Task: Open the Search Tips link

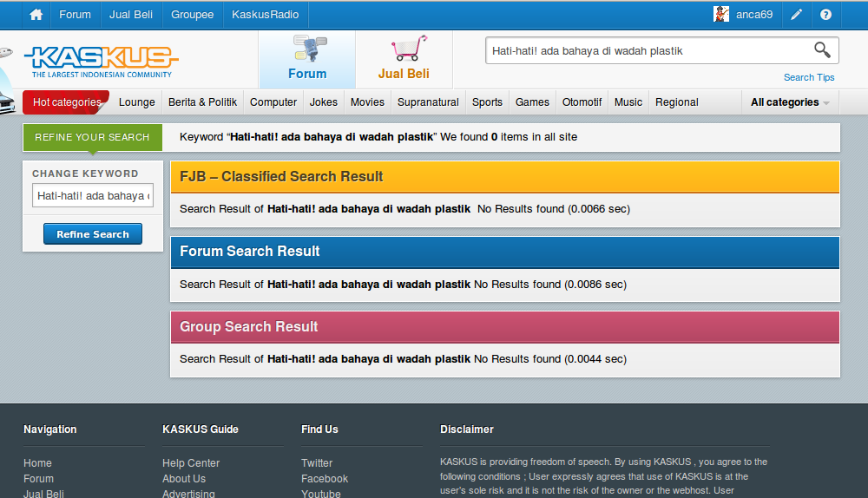Action: (809, 77)
